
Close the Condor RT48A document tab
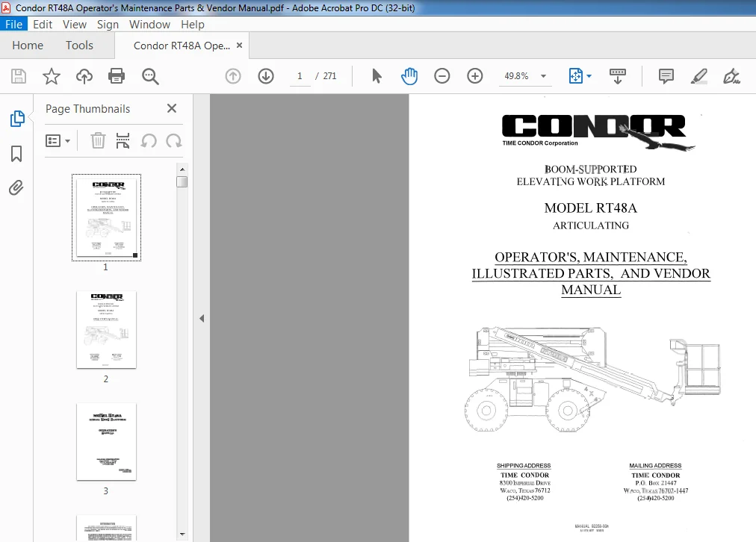pos(239,46)
